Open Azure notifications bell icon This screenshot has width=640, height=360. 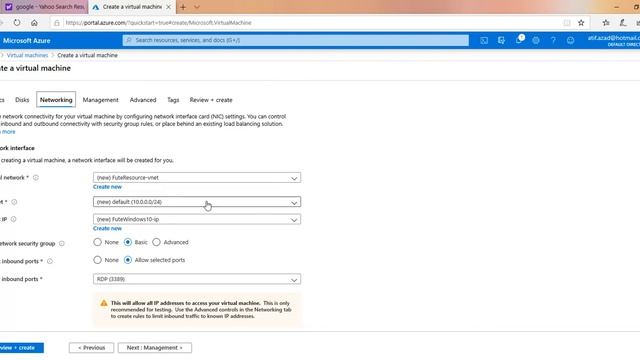coord(519,40)
